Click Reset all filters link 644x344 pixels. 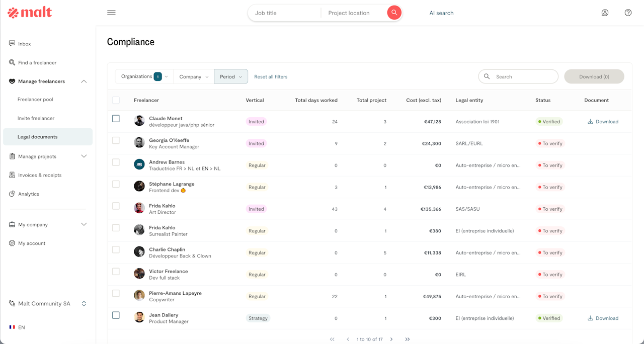(271, 77)
